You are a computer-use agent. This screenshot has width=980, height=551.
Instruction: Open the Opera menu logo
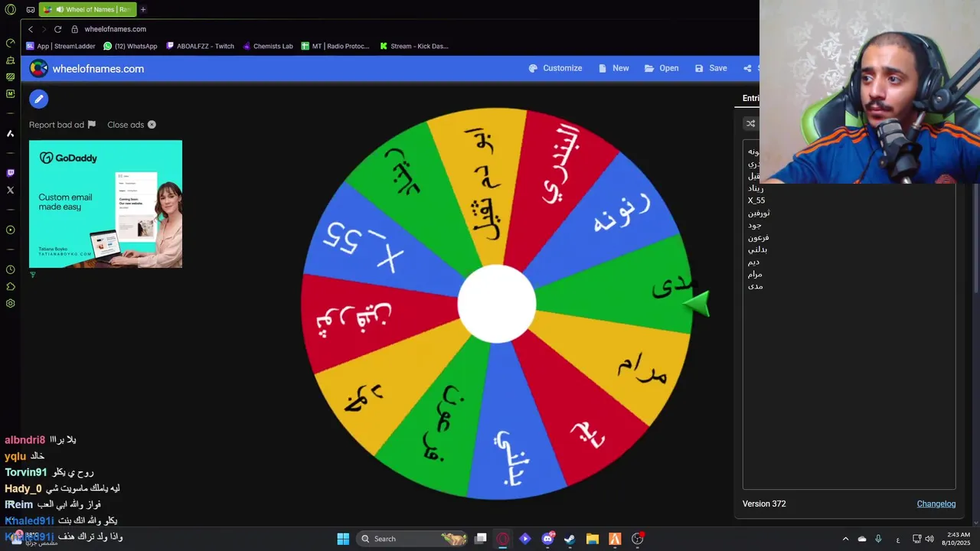pos(10,10)
